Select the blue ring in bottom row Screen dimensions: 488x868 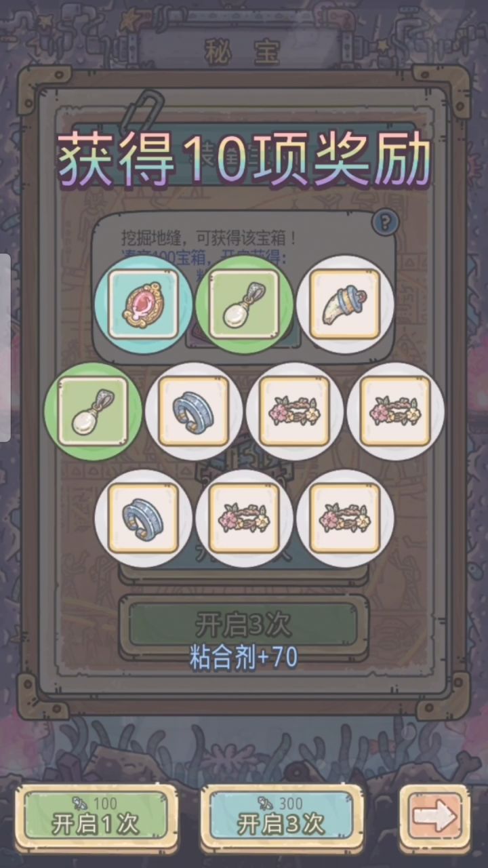coord(144,519)
